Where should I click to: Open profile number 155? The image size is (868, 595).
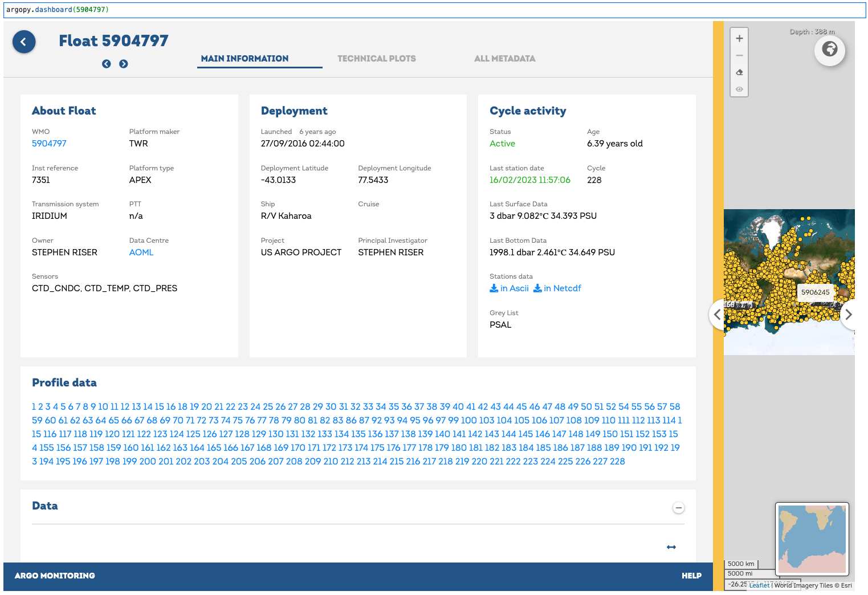pos(47,448)
